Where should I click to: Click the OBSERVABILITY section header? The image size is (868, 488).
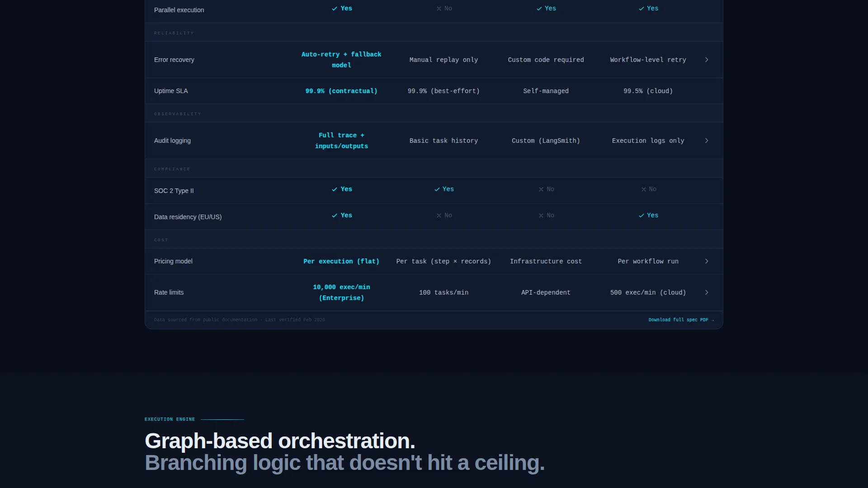pyautogui.click(x=177, y=114)
